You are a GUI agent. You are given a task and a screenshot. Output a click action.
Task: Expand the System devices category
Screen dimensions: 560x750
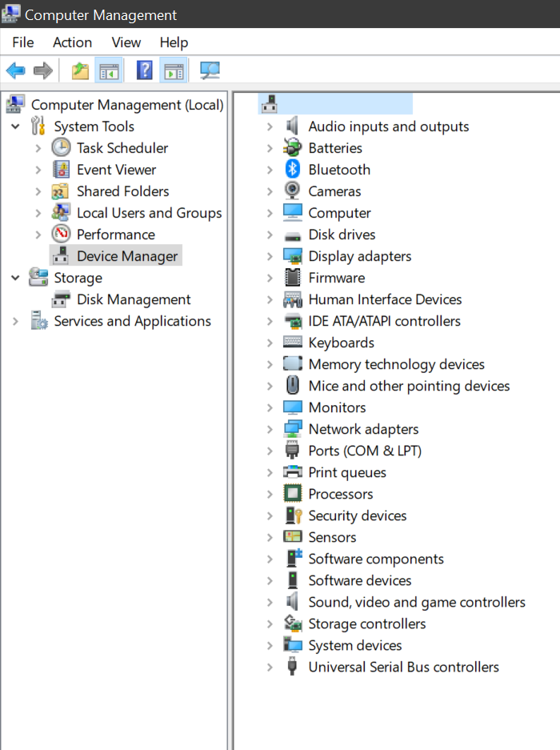click(x=270, y=645)
